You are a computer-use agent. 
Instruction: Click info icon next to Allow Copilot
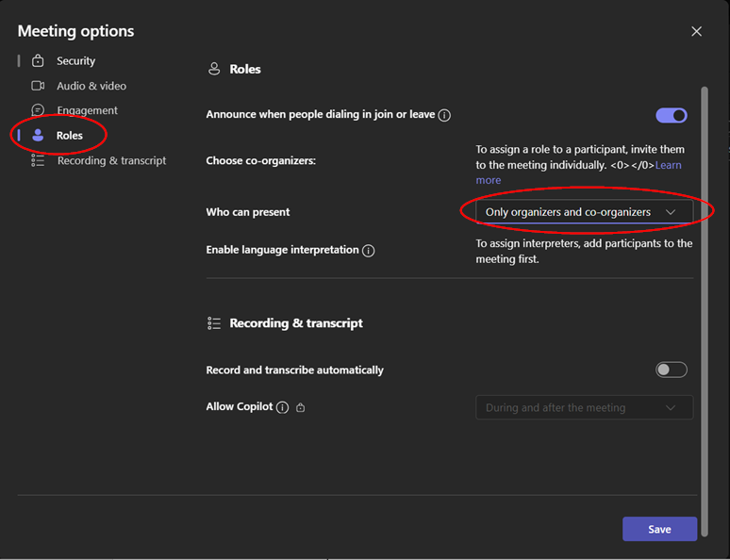click(282, 407)
